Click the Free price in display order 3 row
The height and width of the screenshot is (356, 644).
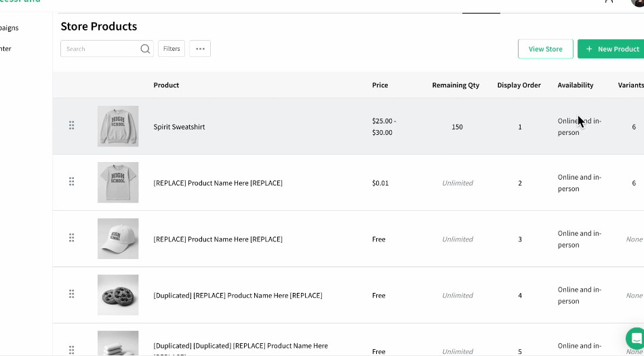point(379,239)
